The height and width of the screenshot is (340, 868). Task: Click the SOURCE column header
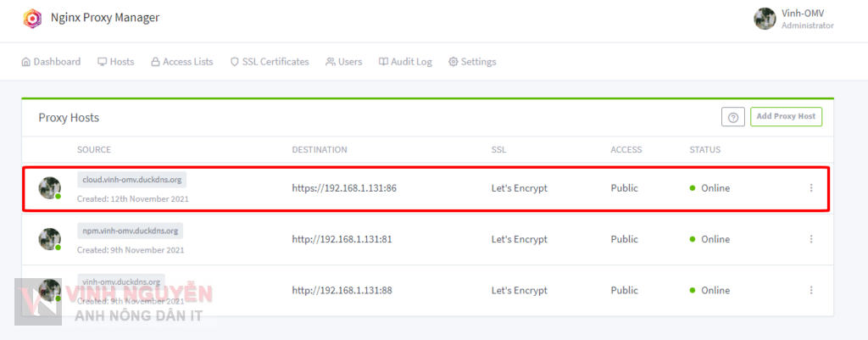[x=94, y=149]
